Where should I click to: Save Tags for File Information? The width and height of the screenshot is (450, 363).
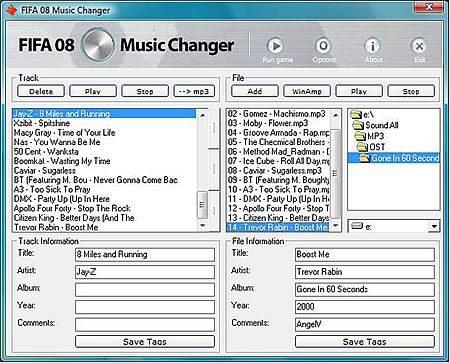point(365,342)
